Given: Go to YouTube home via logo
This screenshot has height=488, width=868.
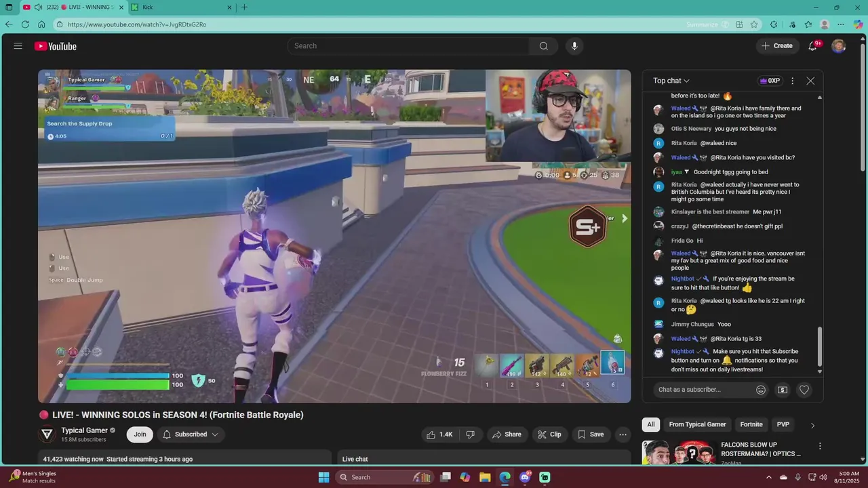Looking at the screenshot, I should (56, 46).
